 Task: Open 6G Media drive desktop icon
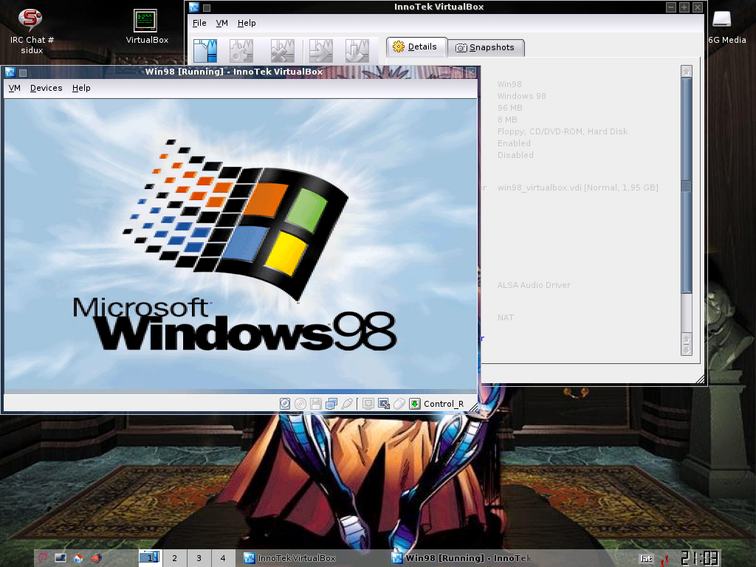pyautogui.click(x=727, y=27)
